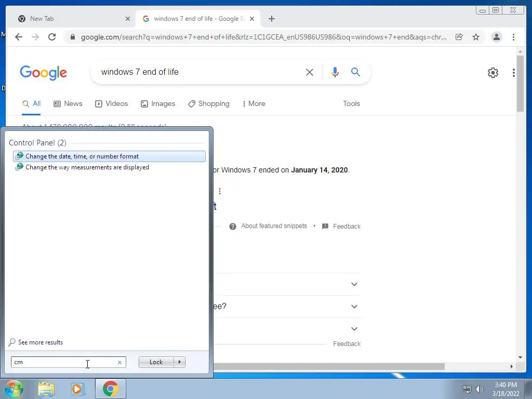Click the scroll down arrow

click(x=520, y=357)
